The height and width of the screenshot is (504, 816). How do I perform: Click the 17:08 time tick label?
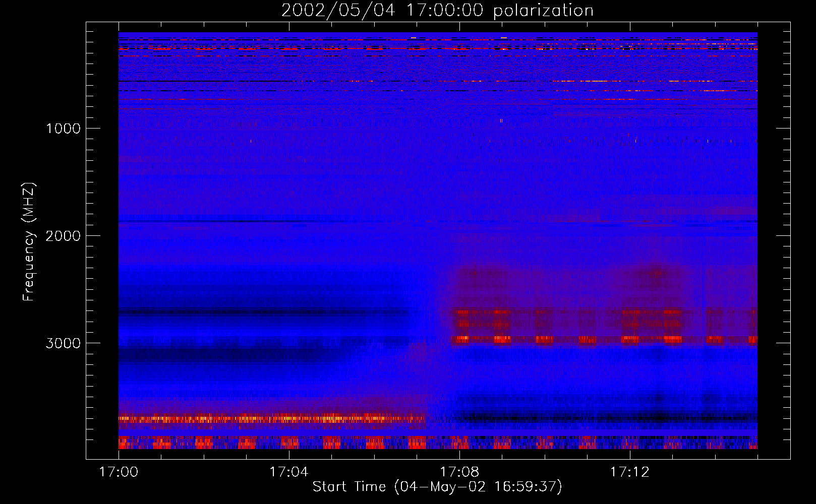click(459, 472)
